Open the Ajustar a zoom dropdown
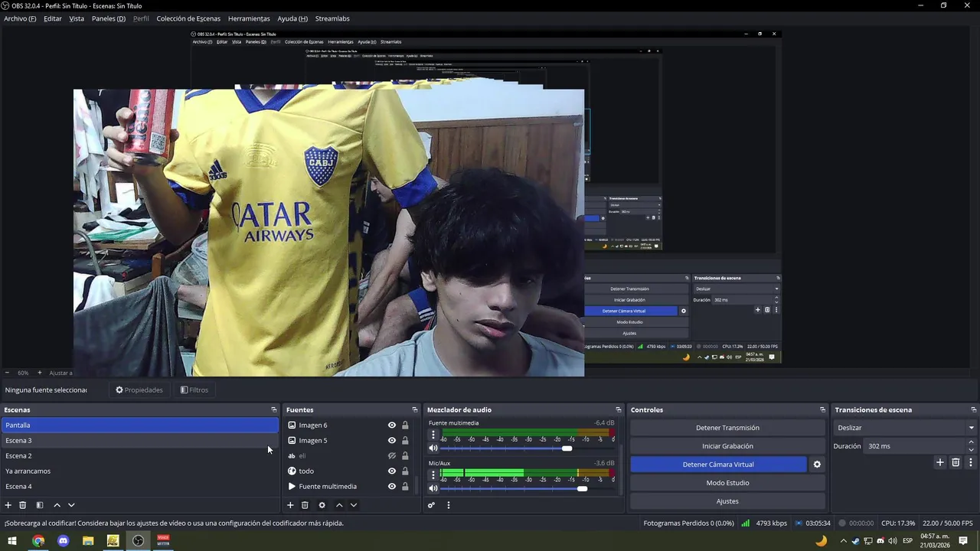This screenshot has width=980, height=551. tap(60, 373)
